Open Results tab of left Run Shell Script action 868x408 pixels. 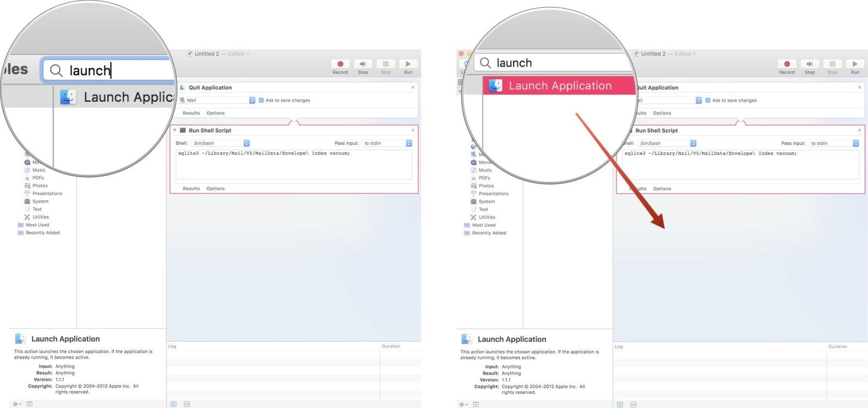coord(191,189)
